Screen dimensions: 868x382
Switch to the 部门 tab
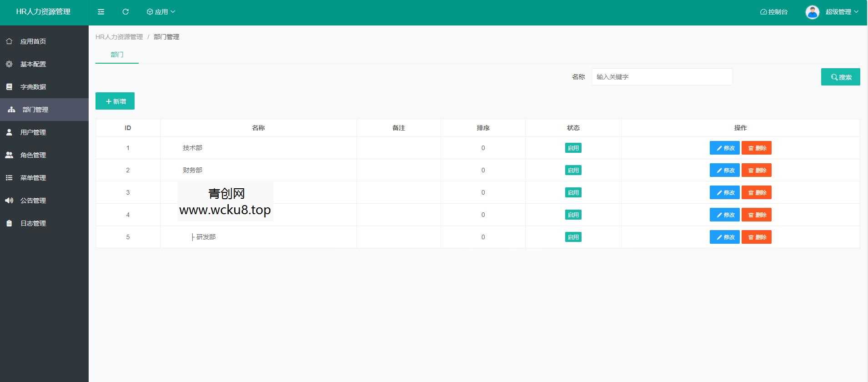coord(117,55)
